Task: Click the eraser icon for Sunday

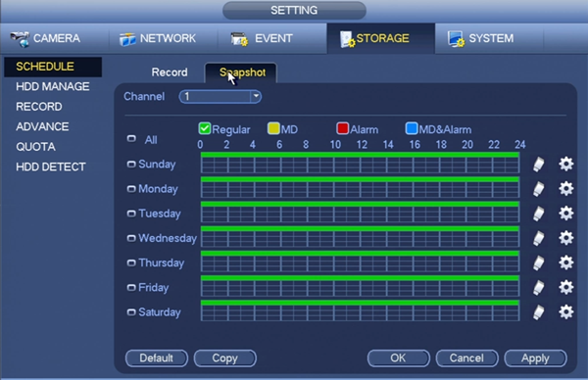Action: 538,165
